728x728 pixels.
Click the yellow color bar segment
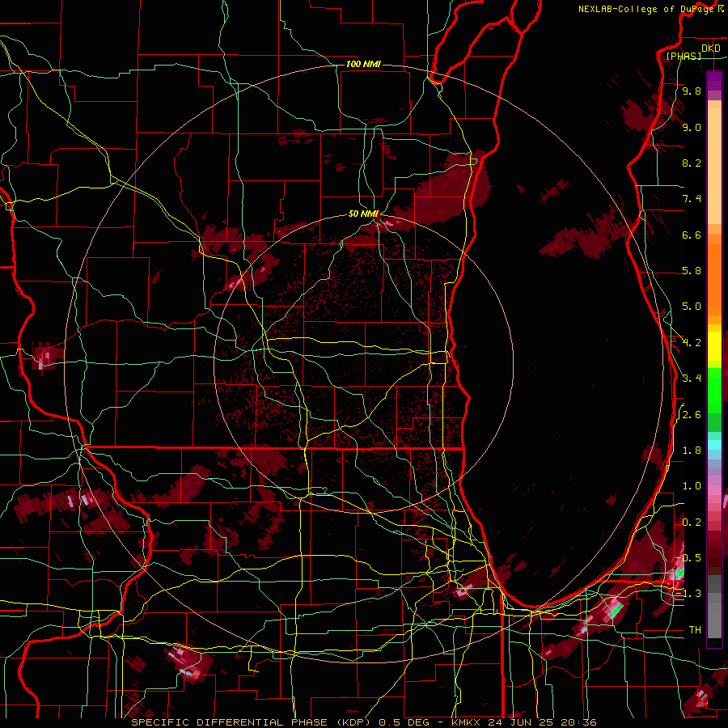[x=714, y=346]
